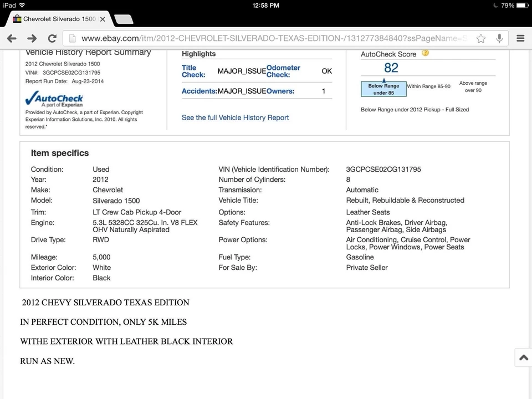Click the 'RWD' drive type value
The height and width of the screenshot is (399, 532).
(101, 240)
